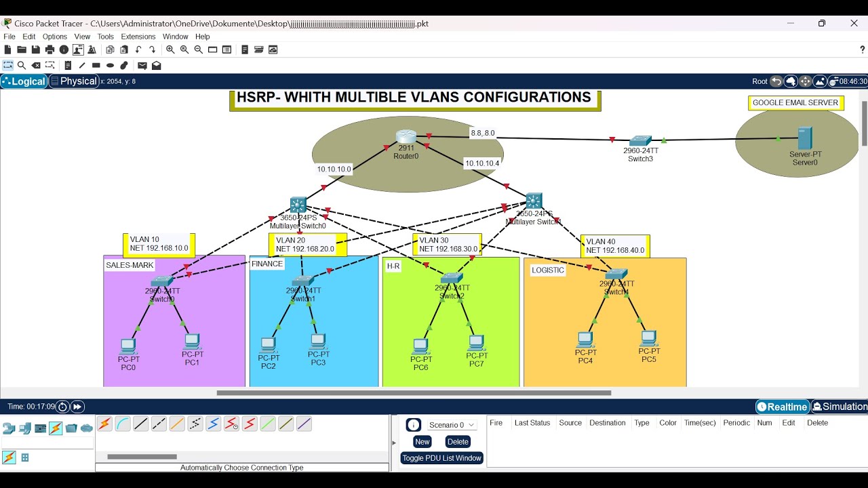This screenshot has width=868, height=488.
Task: Switch to Realtime mode
Action: coord(783,407)
